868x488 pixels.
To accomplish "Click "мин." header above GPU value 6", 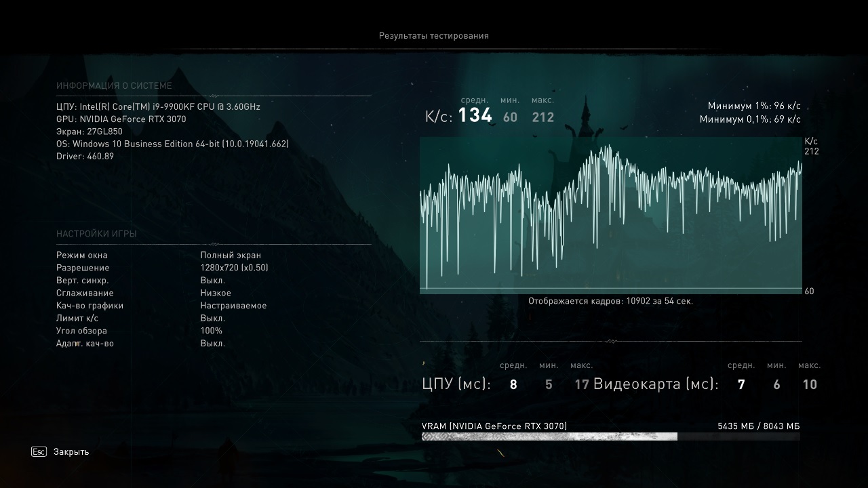I will click(776, 366).
